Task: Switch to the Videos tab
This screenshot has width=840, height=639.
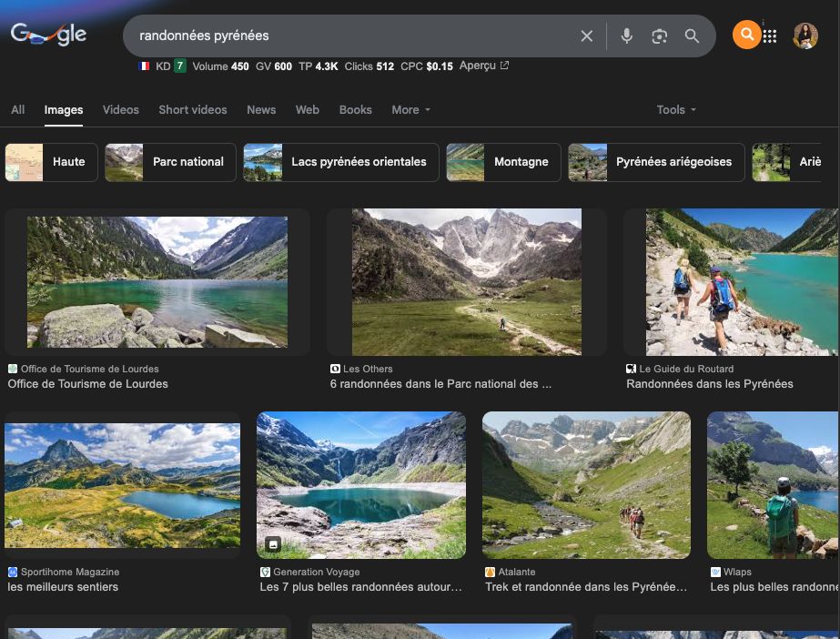Action: (120, 109)
